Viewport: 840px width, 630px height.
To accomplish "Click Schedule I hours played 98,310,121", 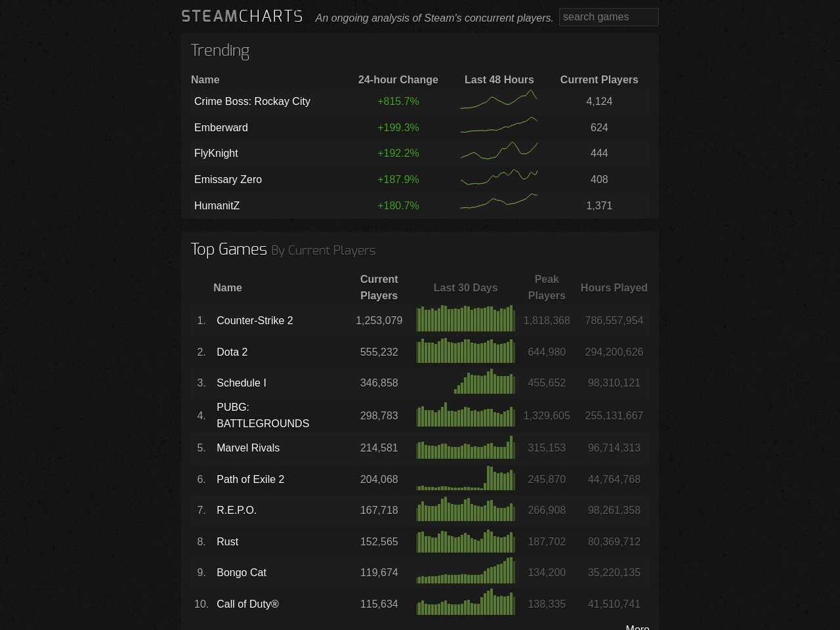I will click(614, 383).
